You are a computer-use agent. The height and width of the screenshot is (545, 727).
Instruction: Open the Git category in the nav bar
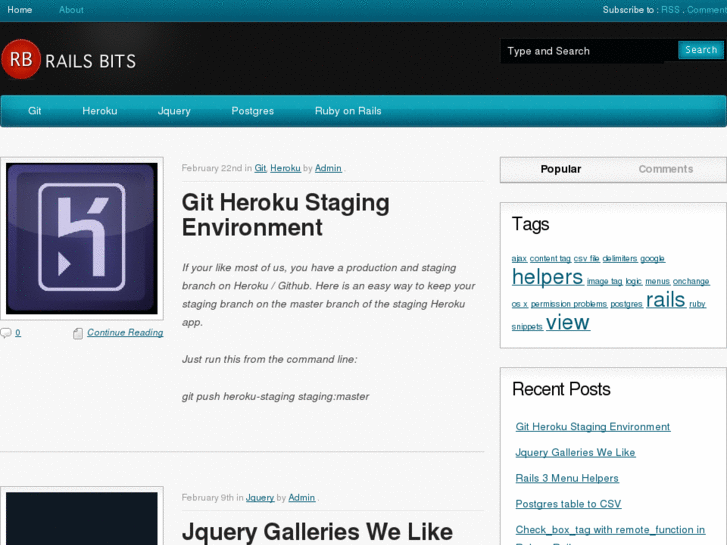(x=34, y=111)
